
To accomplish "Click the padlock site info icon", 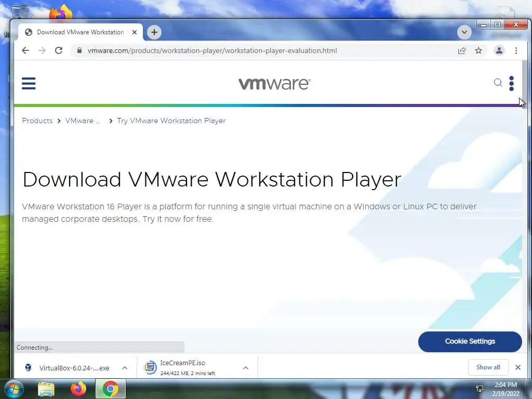I will 79,50.
